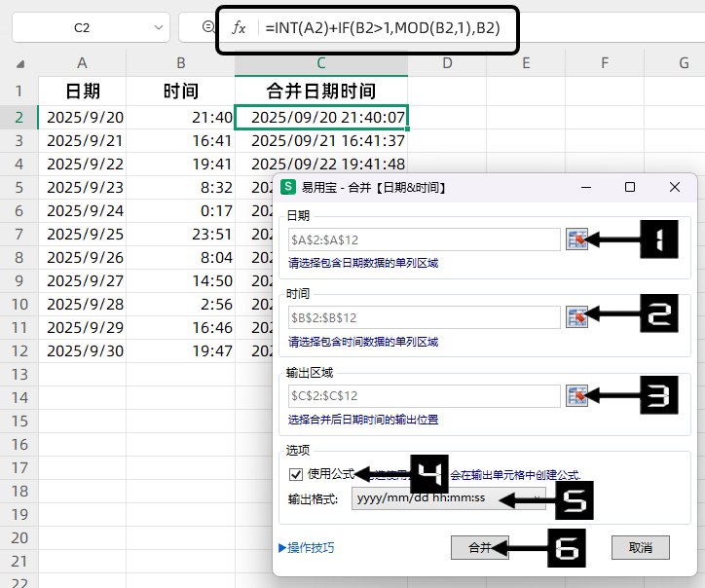Screen dimensions: 705x588
Task: Select row 13 header
Action: click(19, 374)
